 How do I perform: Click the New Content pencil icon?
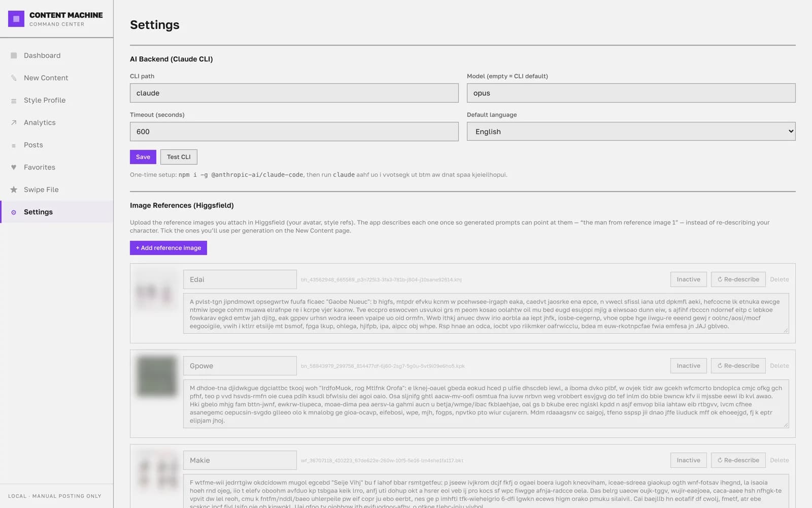pos(14,78)
